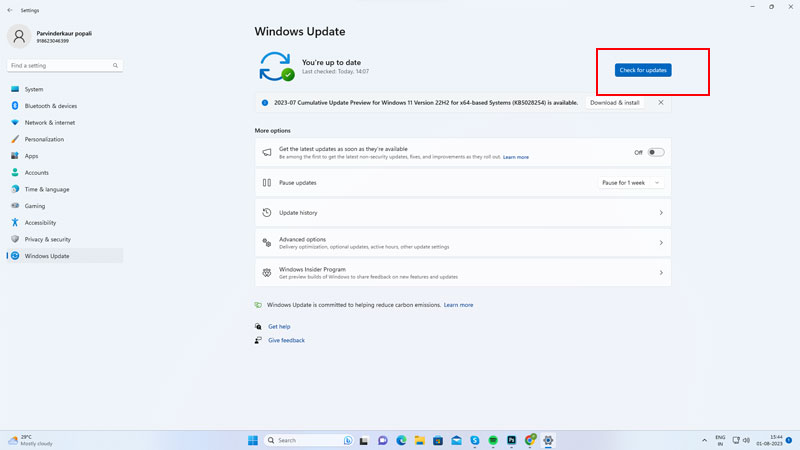Viewport: 800px width, 450px height.
Task: Click the Give feedback link
Action: [x=286, y=340]
